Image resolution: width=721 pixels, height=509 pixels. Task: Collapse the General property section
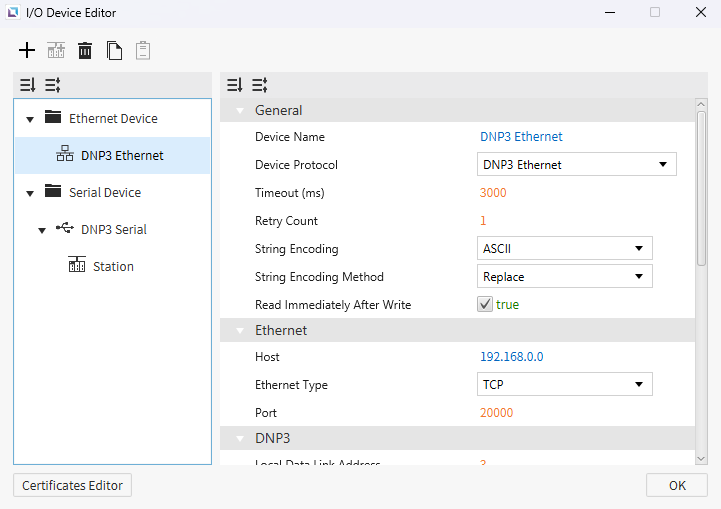(240, 111)
